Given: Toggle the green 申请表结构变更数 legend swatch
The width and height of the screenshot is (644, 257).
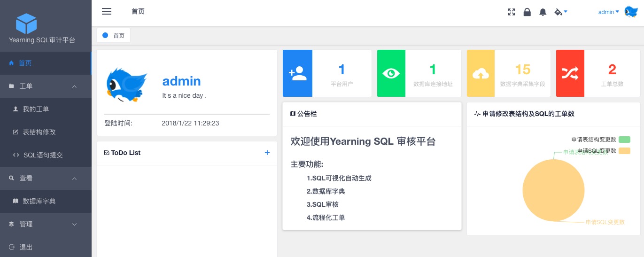Looking at the screenshot, I should pyautogui.click(x=624, y=140).
